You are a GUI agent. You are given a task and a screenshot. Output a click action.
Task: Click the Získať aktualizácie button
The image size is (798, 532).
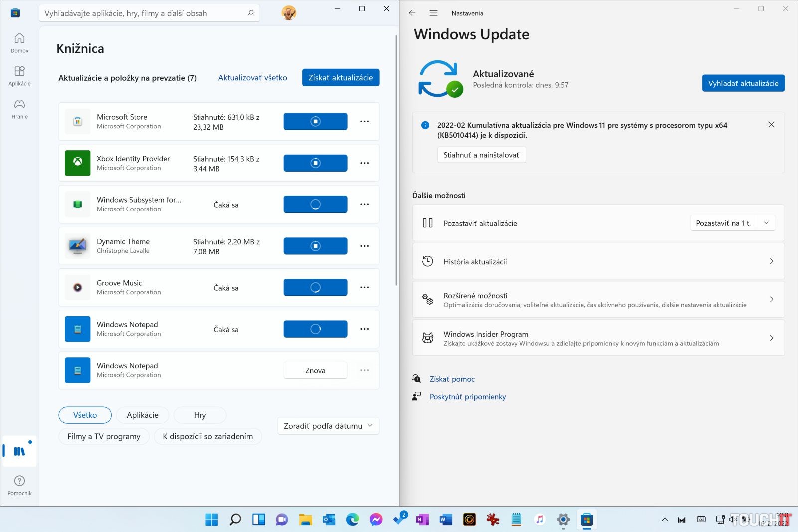[340, 78]
